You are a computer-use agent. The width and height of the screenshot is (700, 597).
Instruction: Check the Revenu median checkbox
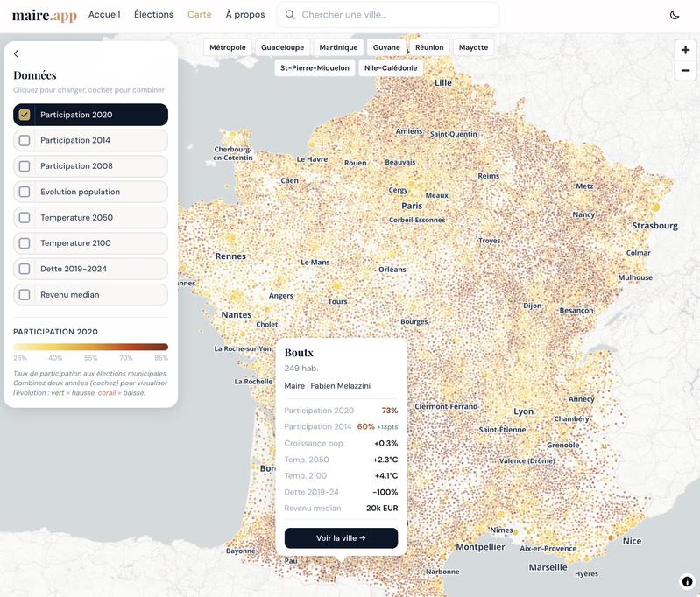(25, 295)
